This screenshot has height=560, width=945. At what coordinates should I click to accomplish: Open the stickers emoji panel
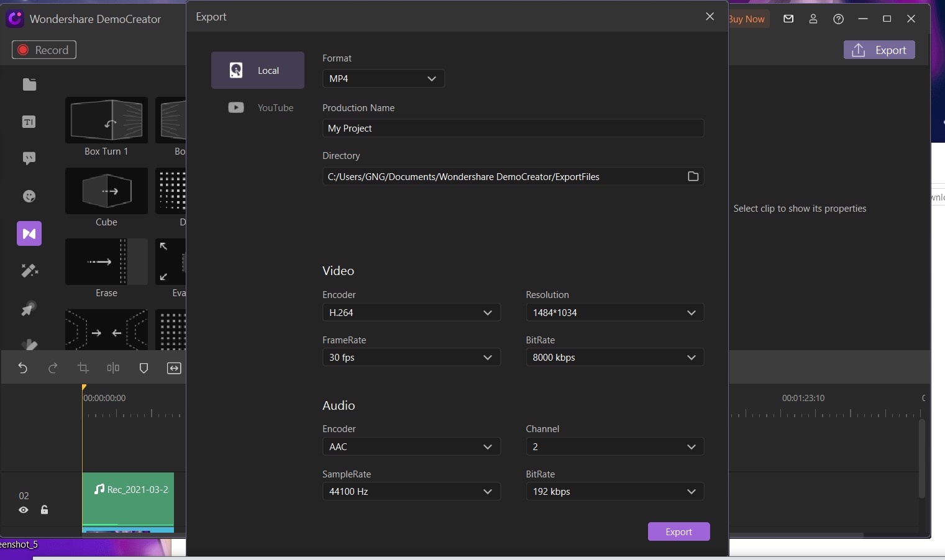(x=29, y=196)
